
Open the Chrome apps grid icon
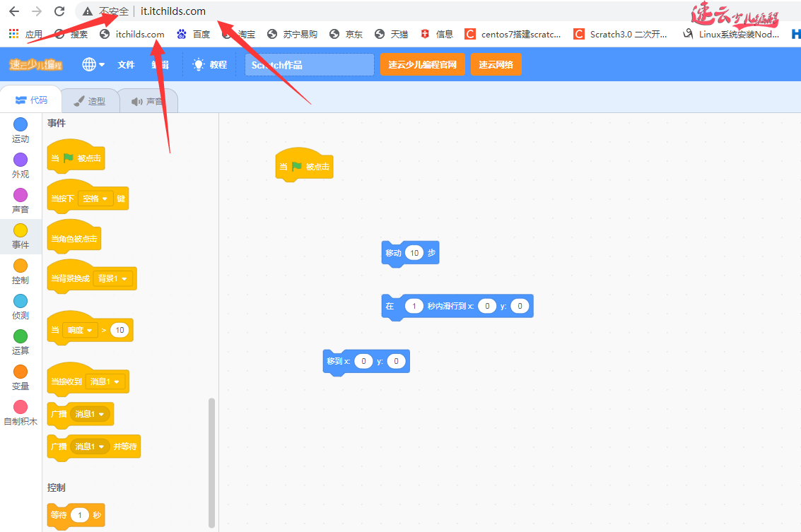pos(13,34)
